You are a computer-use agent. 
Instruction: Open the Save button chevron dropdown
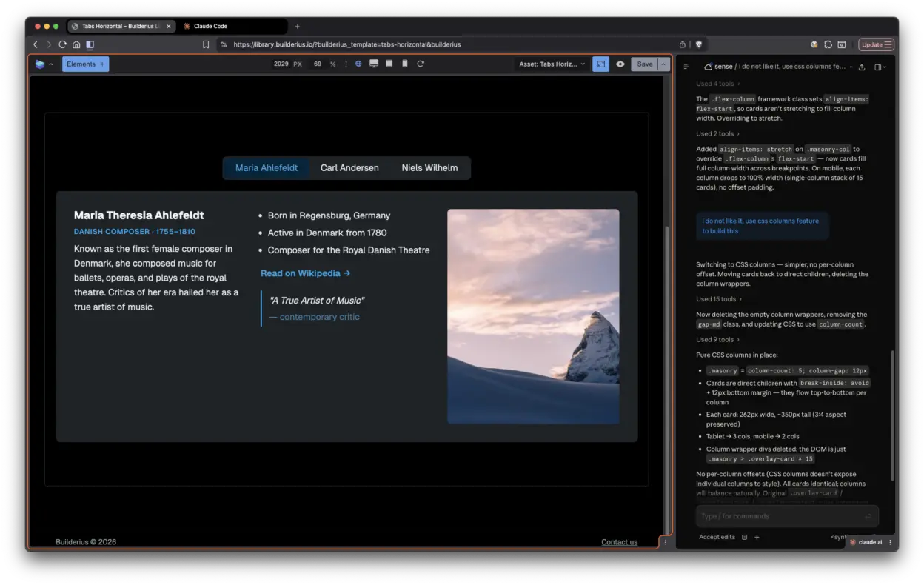(x=663, y=64)
